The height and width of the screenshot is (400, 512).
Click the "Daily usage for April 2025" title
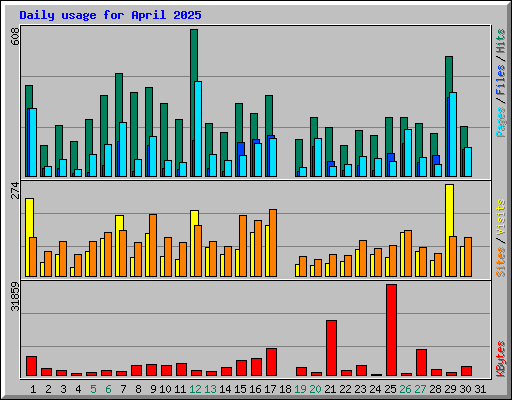click(x=110, y=15)
